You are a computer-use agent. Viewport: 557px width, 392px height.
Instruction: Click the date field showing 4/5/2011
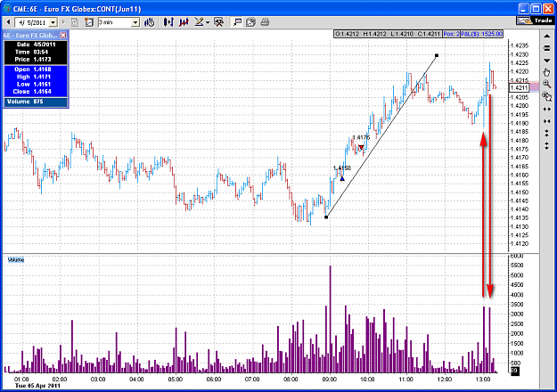tap(33, 23)
